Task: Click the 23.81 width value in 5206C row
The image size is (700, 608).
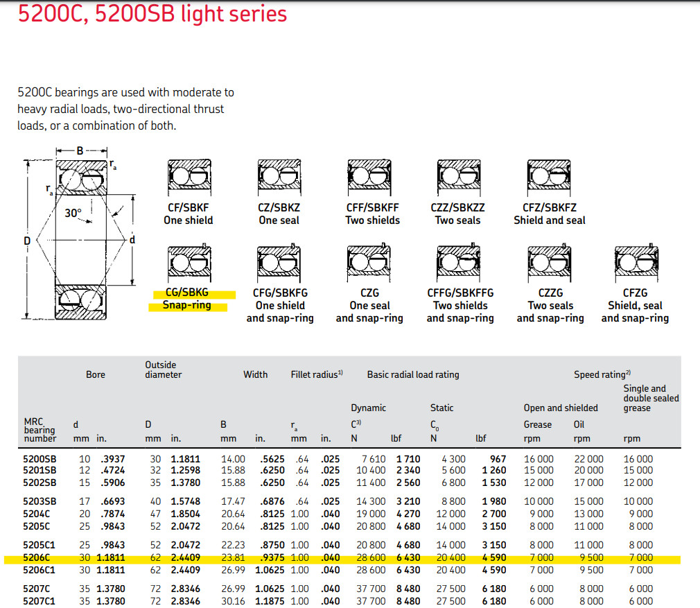Action: coord(233,557)
